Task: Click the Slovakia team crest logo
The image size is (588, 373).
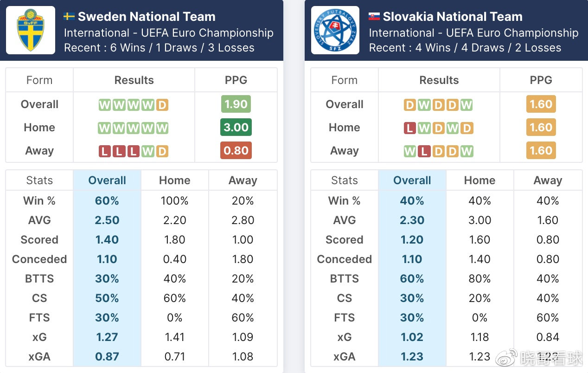Action: pyautogui.click(x=335, y=30)
